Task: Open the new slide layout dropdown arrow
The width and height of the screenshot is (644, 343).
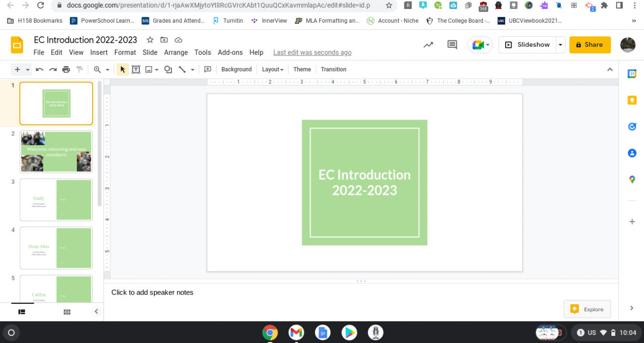Action: 28,70
